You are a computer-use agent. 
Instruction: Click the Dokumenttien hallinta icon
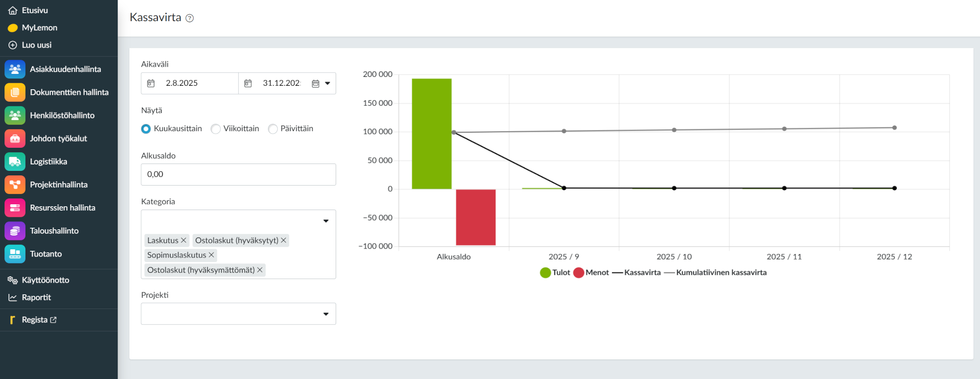pyautogui.click(x=15, y=93)
